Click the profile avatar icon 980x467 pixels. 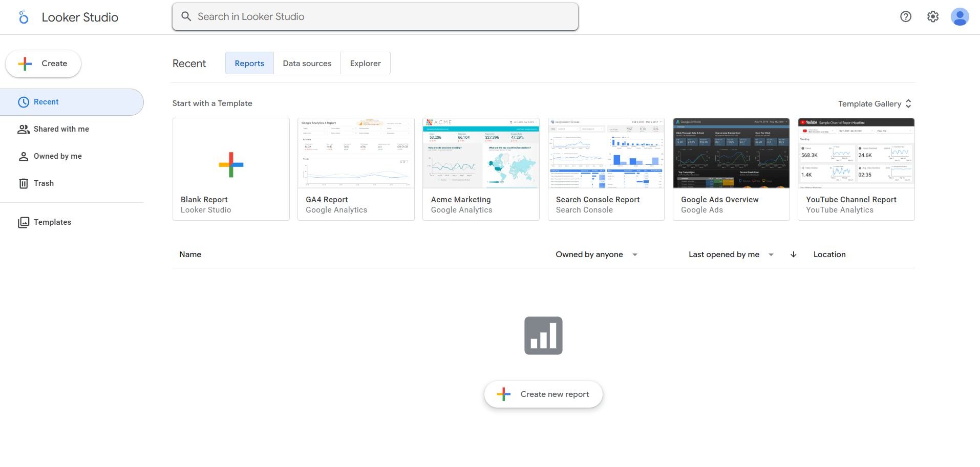(x=961, y=16)
